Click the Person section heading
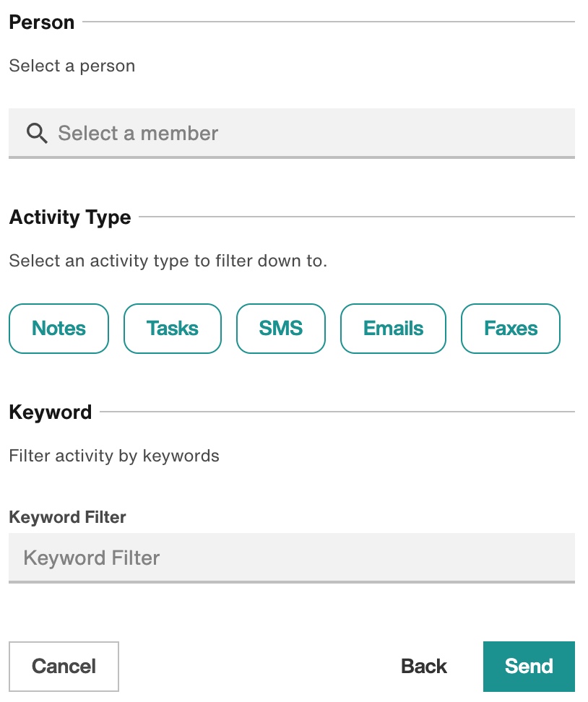The width and height of the screenshot is (588, 702). tap(42, 22)
